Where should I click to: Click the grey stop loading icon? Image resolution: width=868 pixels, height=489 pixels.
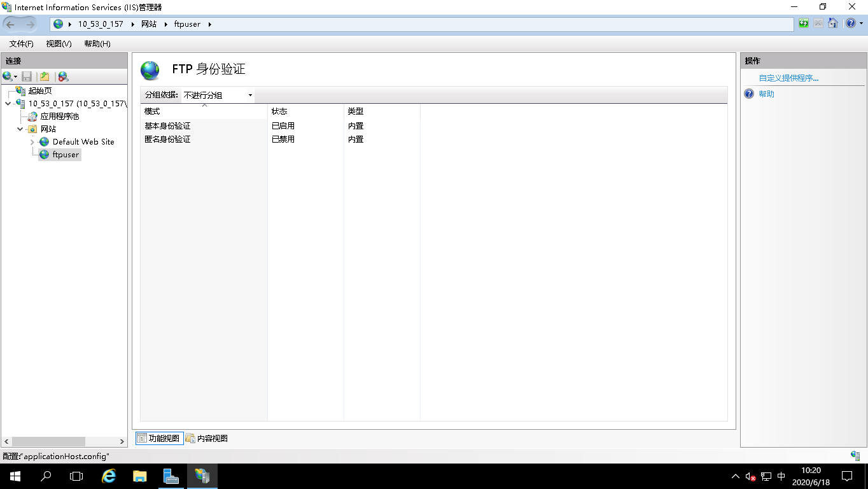(818, 24)
